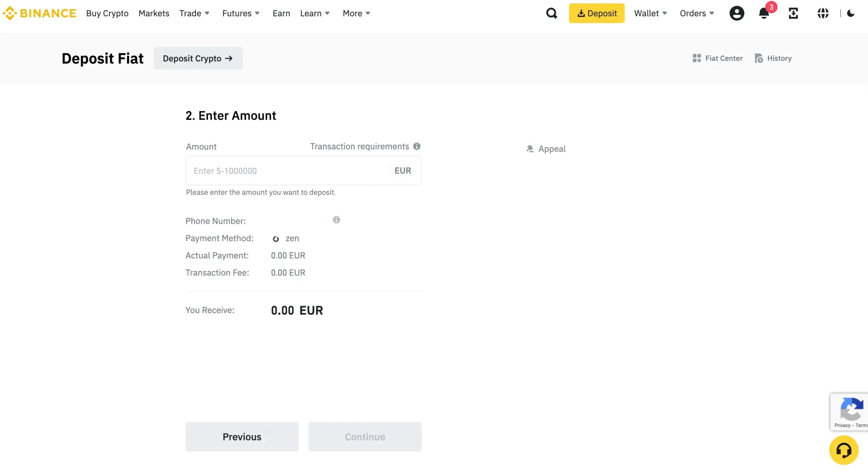This screenshot has width=868, height=475.
Task: Open the search icon
Action: (551, 13)
